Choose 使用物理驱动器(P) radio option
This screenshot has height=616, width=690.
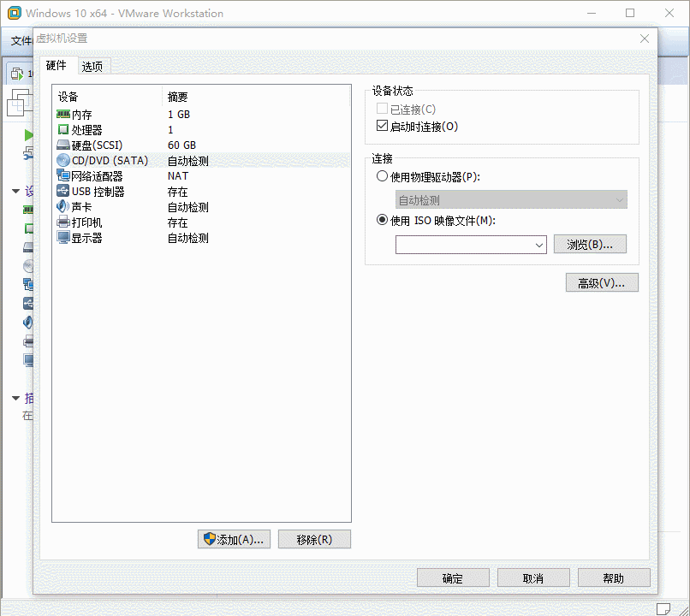point(382,176)
